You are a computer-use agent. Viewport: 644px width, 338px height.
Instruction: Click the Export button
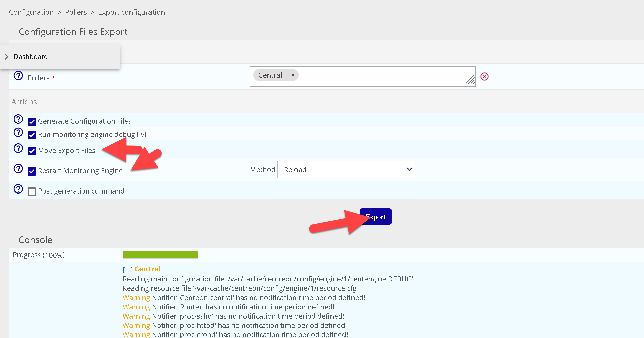point(379,217)
